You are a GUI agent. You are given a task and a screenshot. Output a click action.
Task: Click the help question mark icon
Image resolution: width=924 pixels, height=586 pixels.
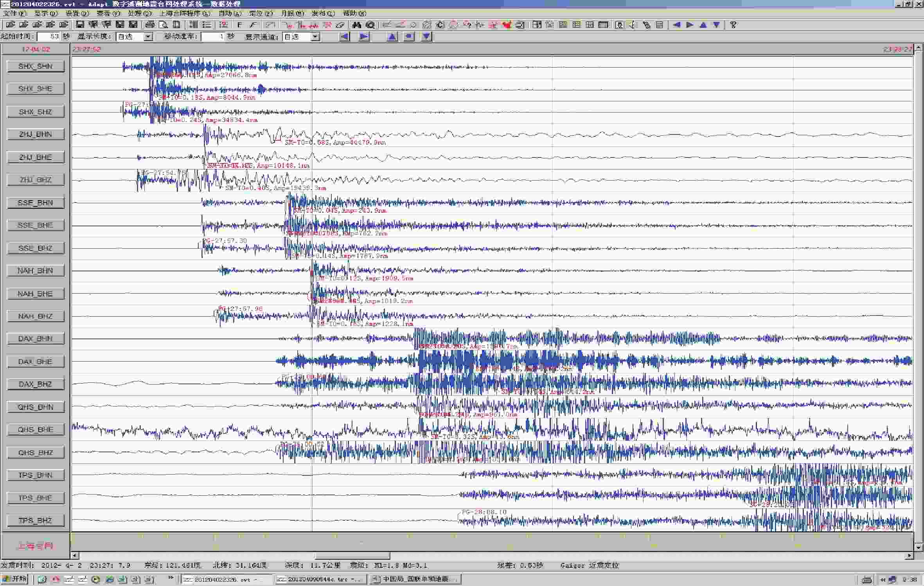[733, 25]
